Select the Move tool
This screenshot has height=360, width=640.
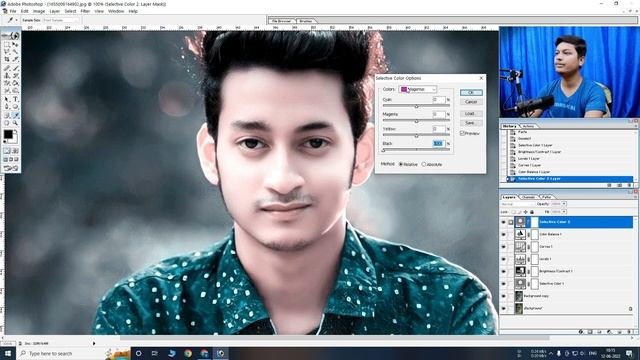tap(15, 44)
